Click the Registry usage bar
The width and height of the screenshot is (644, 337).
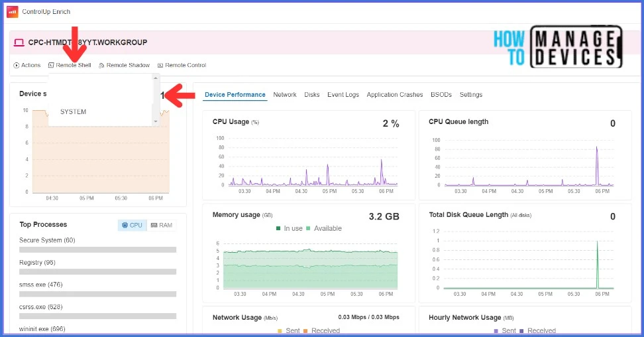(x=98, y=272)
